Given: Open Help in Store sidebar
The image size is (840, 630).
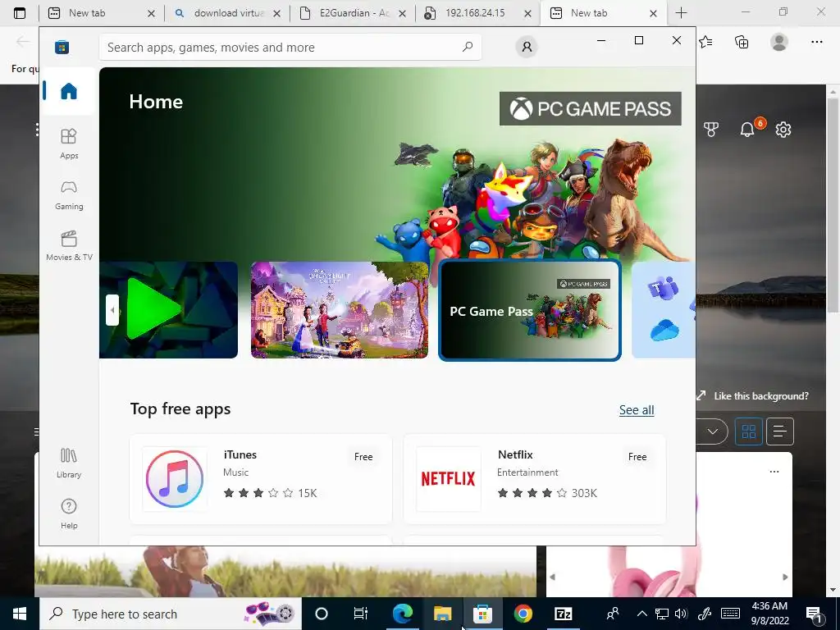Looking at the screenshot, I should [69, 514].
